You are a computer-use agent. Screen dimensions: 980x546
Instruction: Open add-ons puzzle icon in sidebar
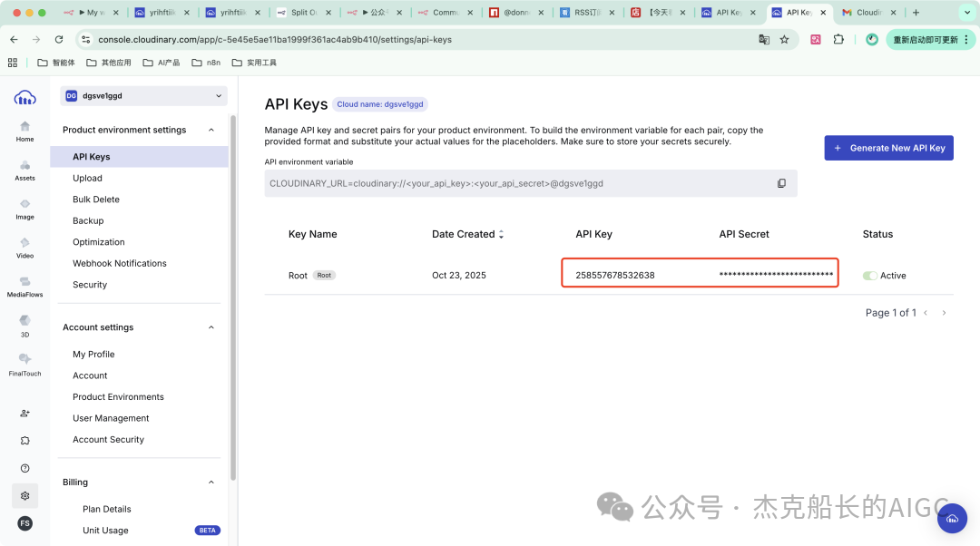tap(25, 441)
